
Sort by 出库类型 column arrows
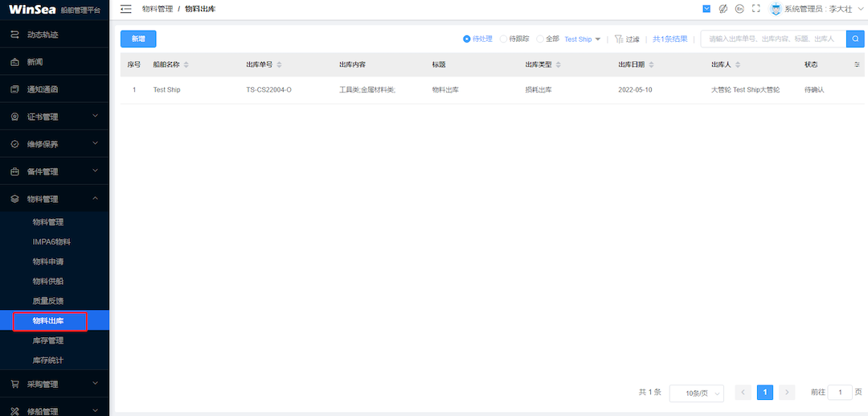coord(558,65)
